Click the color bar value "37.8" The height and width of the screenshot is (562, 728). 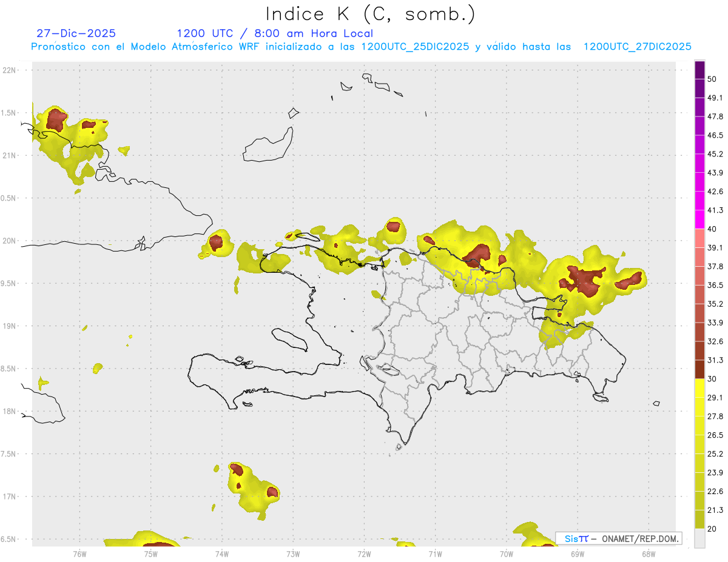[715, 267]
